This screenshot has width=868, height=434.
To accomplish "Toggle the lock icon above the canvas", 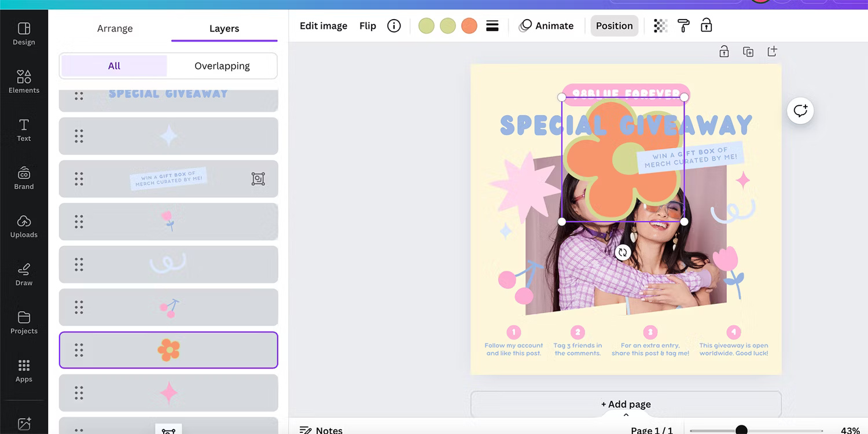I will tap(724, 51).
